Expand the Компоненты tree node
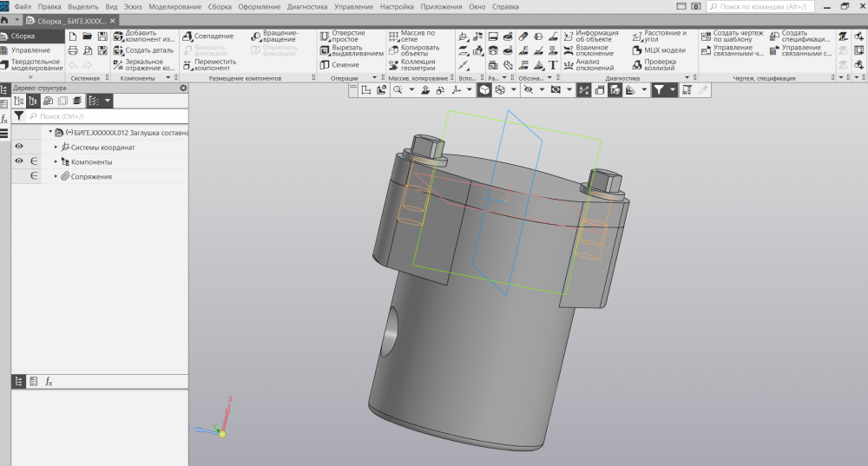868x466 pixels. point(56,162)
